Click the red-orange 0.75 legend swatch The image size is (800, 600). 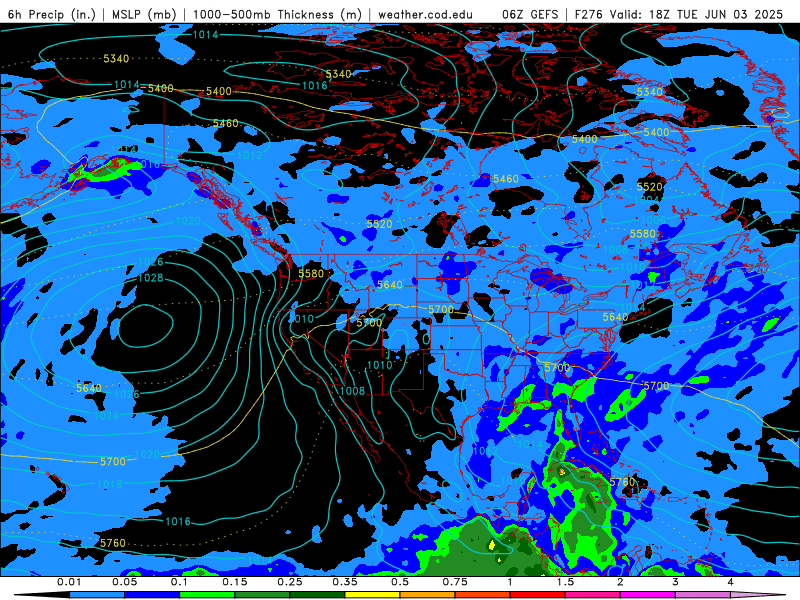click(x=483, y=595)
